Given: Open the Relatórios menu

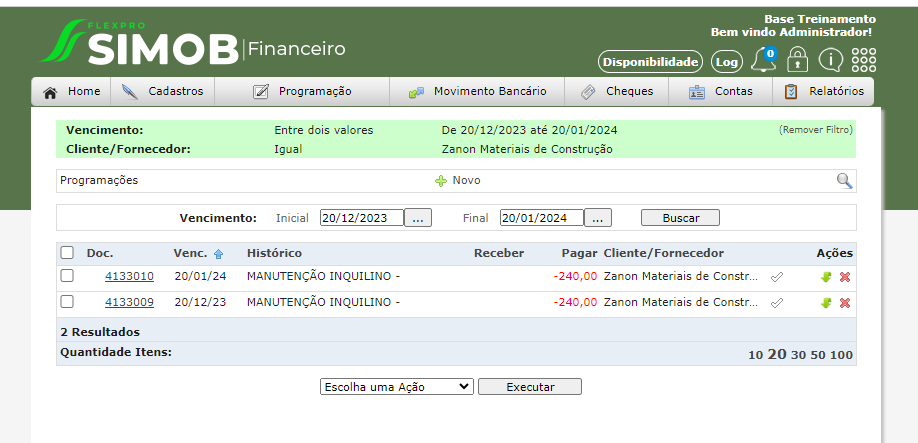Looking at the screenshot, I should (x=823, y=92).
